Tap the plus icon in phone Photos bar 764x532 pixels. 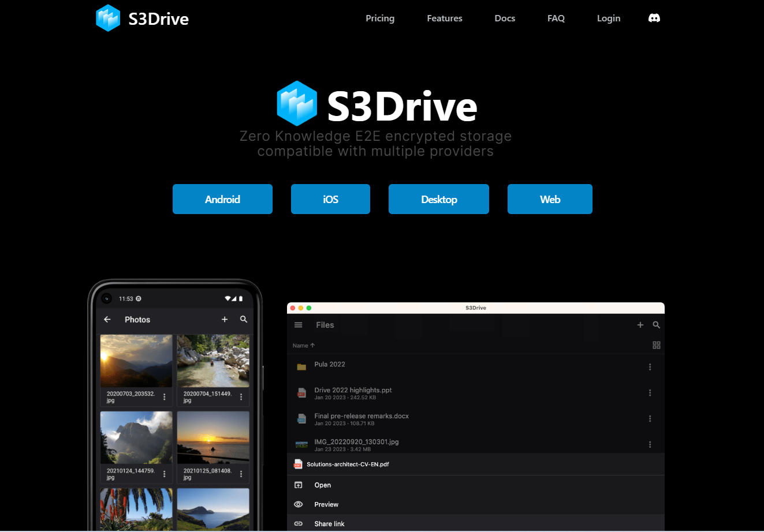point(225,319)
